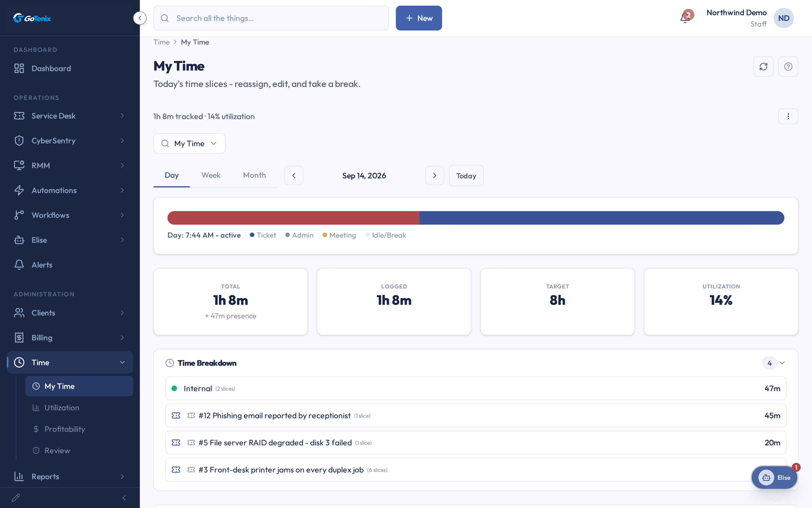The width and height of the screenshot is (812, 508).
Task: Expand Reports menu
Action: [x=70, y=476]
